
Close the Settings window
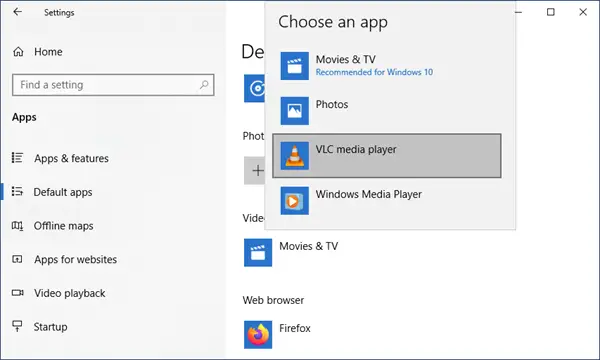[x=583, y=12]
